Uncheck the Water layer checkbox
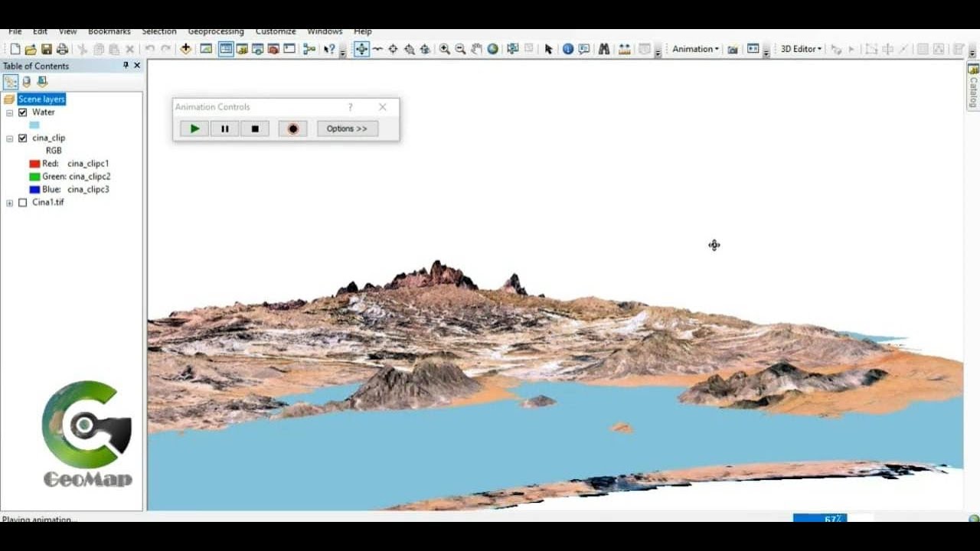The height and width of the screenshot is (551, 980). pyautogui.click(x=22, y=112)
